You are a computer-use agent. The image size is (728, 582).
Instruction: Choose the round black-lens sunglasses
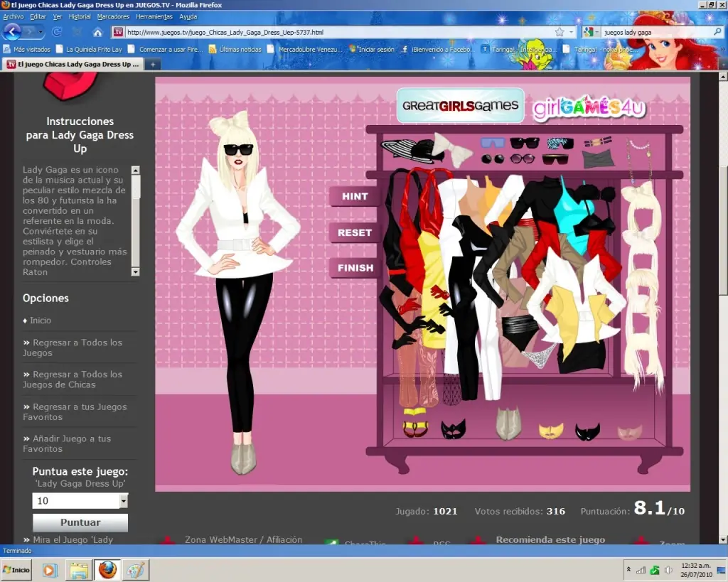tap(493, 159)
